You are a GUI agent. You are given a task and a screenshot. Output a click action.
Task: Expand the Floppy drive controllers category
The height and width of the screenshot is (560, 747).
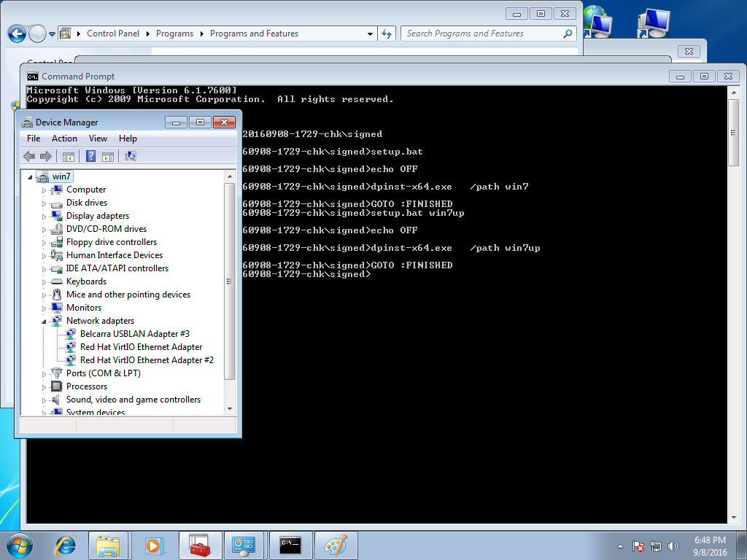44,243
